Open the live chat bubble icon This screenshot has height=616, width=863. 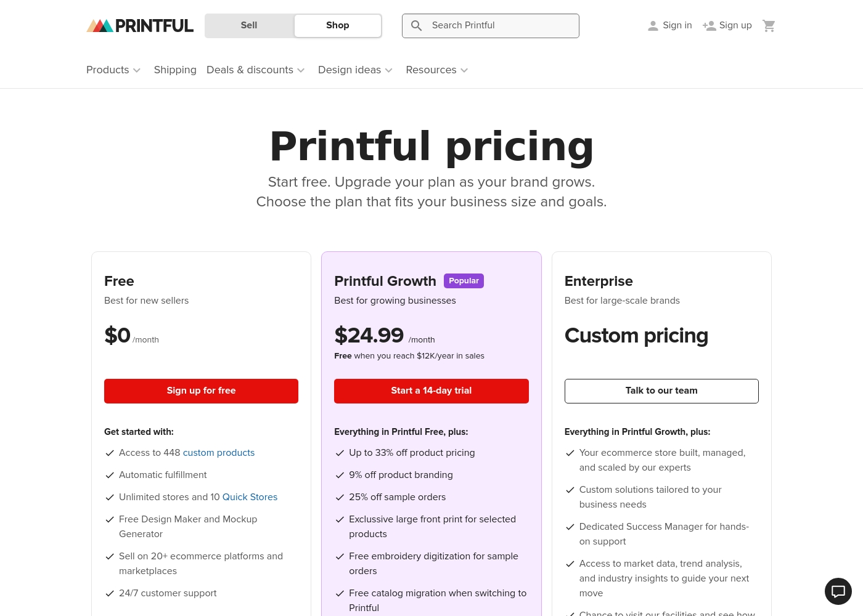pyautogui.click(x=838, y=591)
